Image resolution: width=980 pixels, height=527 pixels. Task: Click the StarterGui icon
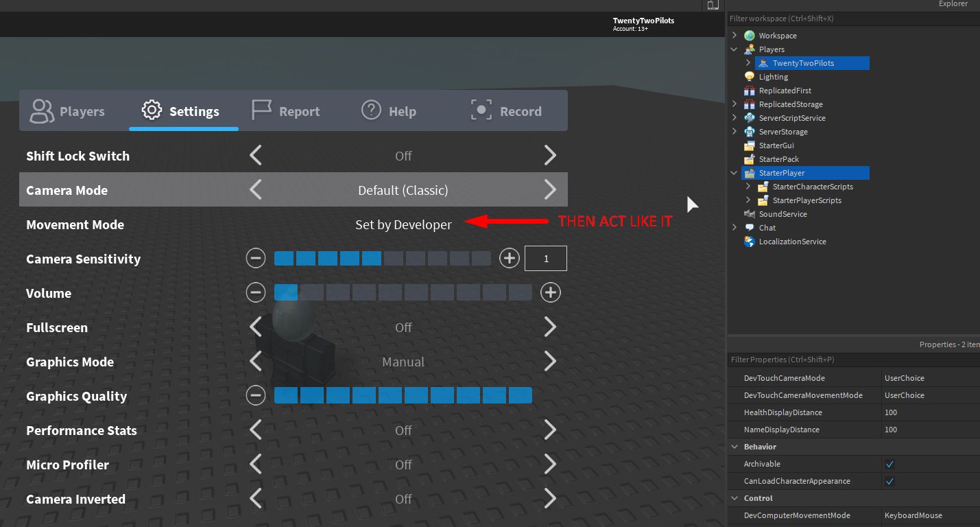pos(750,145)
